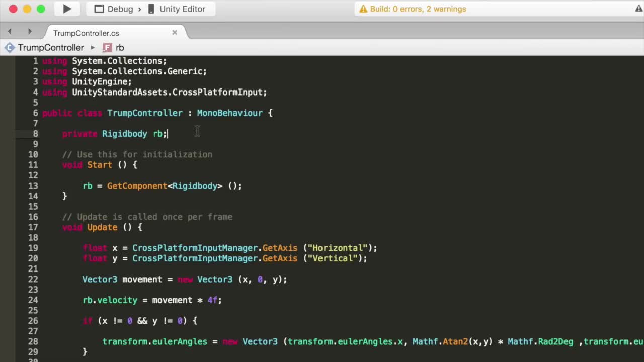Click 'UnityStandardAssets.CrossPlatformInput' text

click(168, 92)
